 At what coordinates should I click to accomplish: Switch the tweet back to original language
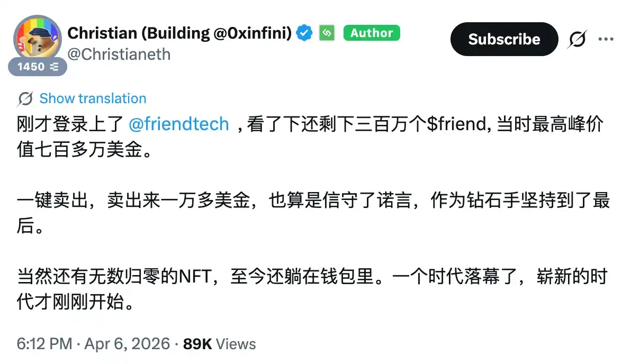92,98
